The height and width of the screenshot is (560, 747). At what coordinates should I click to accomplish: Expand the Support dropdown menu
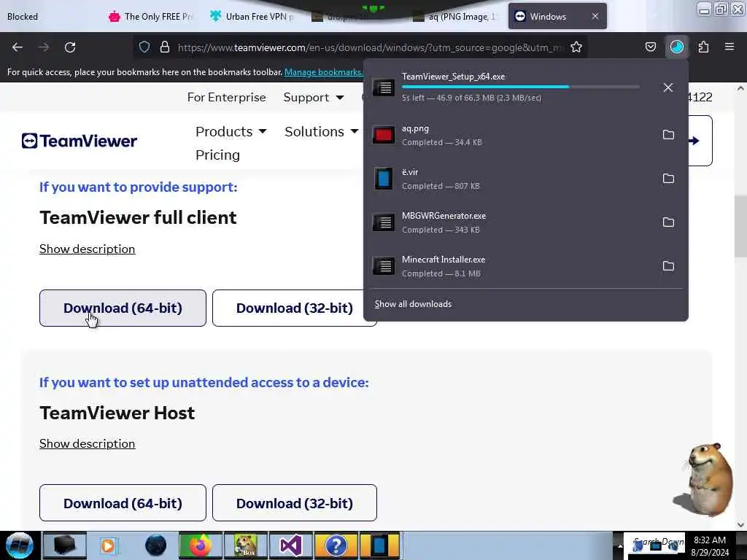[314, 97]
